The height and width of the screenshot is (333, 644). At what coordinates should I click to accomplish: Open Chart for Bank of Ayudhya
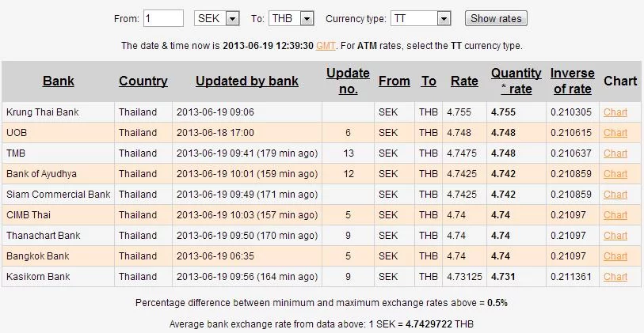(615, 174)
